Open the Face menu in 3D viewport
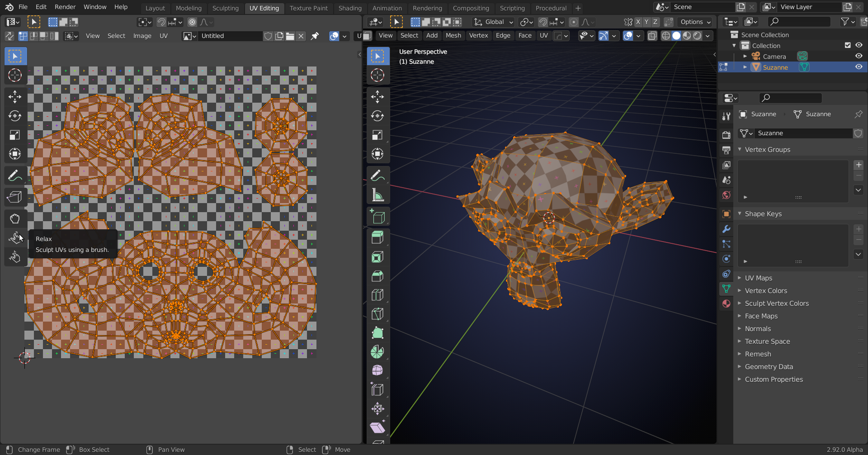 (x=524, y=36)
